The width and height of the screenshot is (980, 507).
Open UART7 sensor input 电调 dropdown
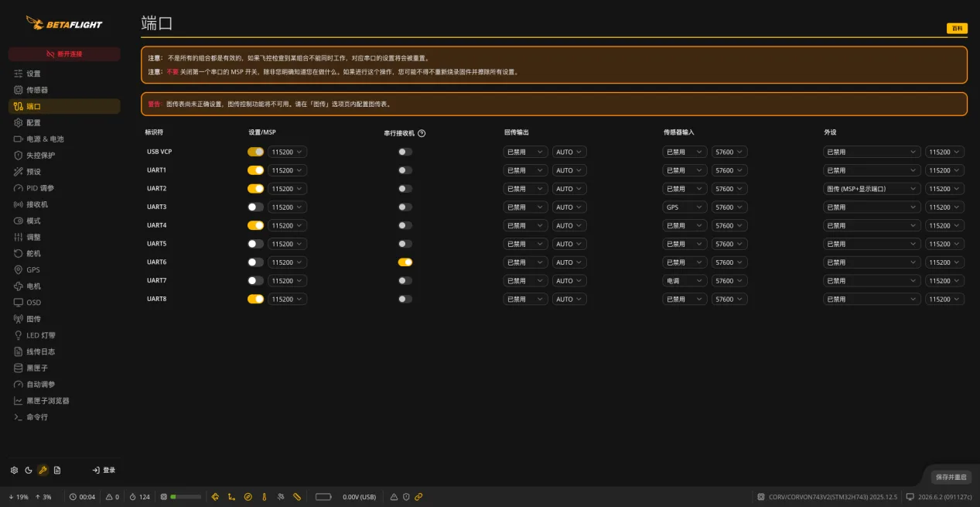pyautogui.click(x=685, y=280)
